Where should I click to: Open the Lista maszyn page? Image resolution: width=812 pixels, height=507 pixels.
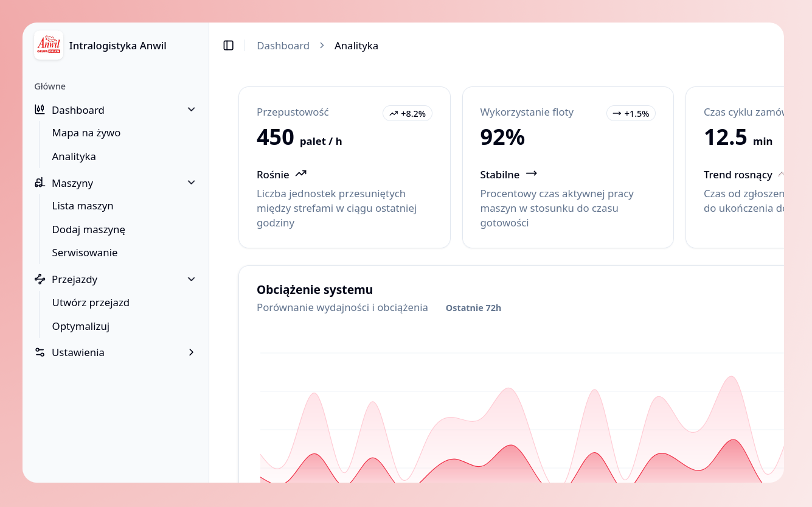(83, 206)
